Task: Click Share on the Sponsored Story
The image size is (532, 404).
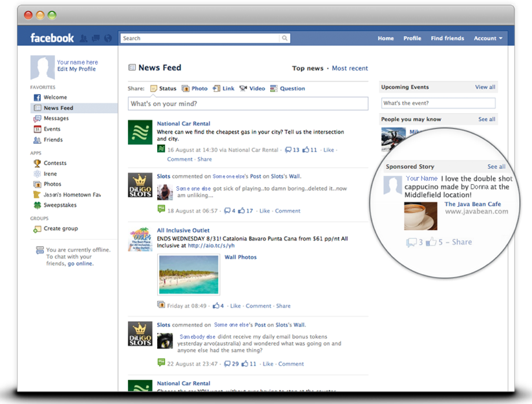Action: (462, 242)
